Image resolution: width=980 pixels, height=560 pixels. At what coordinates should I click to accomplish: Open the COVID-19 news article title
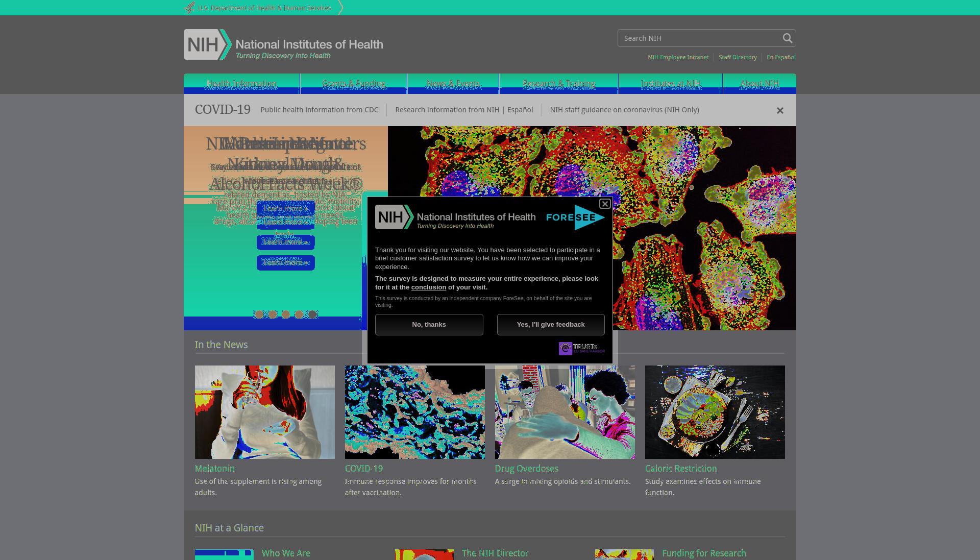pos(364,469)
